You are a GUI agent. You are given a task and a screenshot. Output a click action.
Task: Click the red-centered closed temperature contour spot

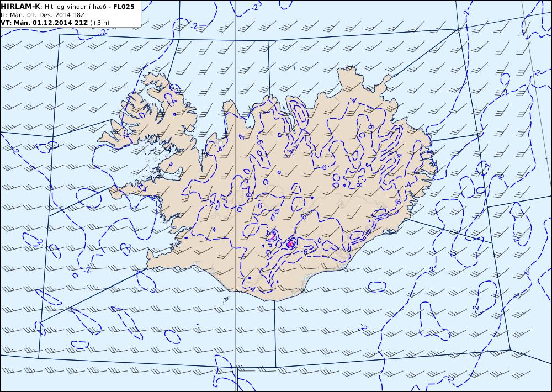coord(290,243)
